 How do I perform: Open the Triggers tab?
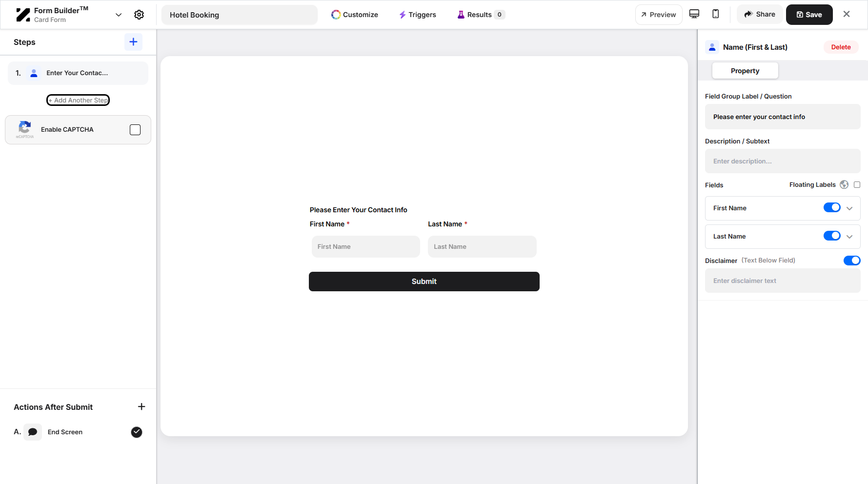pos(418,15)
